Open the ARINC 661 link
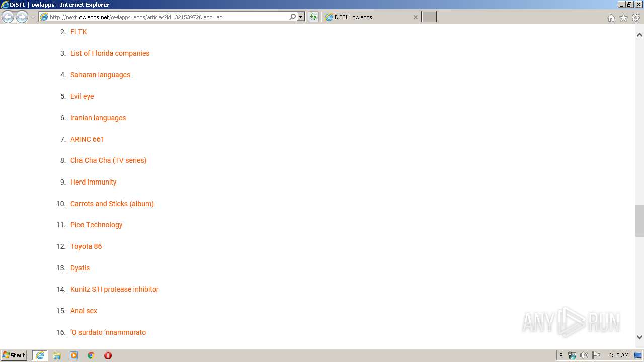644x362 pixels. click(87, 139)
